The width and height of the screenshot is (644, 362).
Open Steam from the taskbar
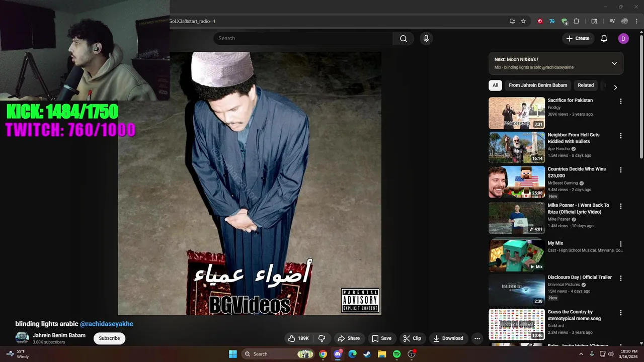point(367,354)
